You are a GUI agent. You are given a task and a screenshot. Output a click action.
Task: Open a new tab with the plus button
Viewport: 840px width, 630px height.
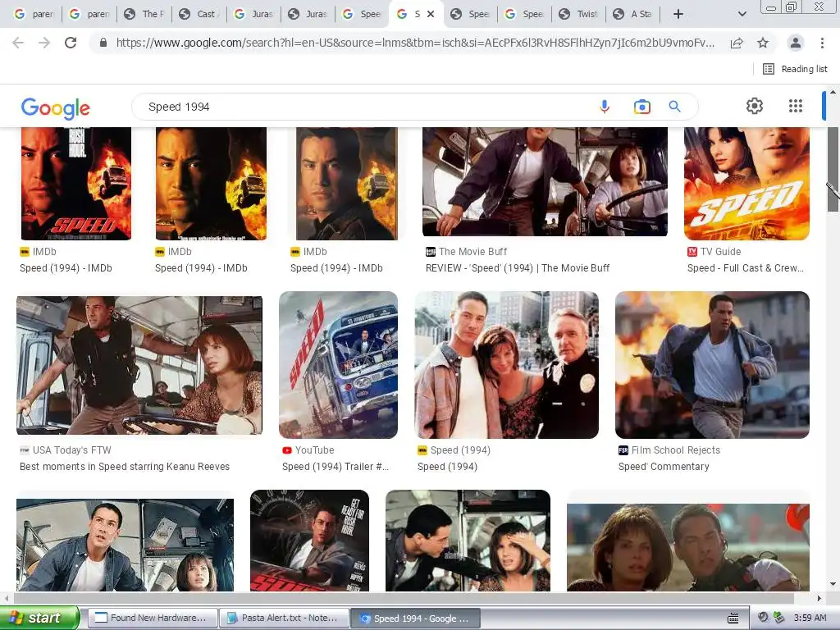(x=678, y=14)
